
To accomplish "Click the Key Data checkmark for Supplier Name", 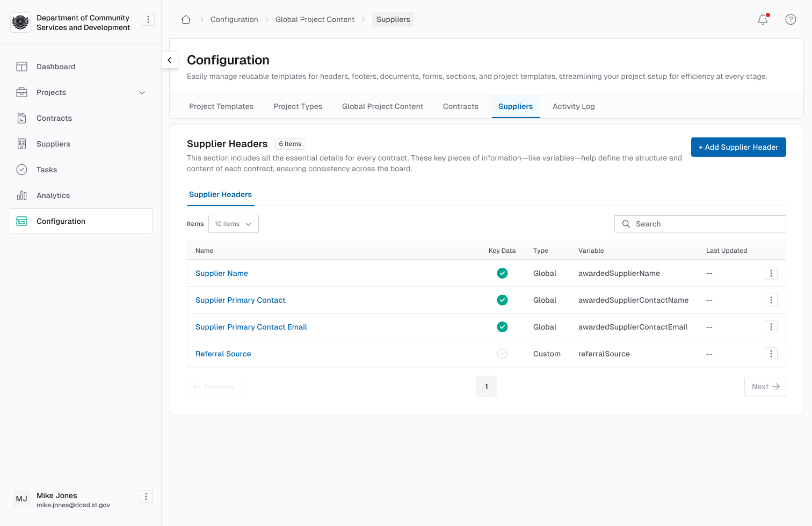I will pos(502,273).
